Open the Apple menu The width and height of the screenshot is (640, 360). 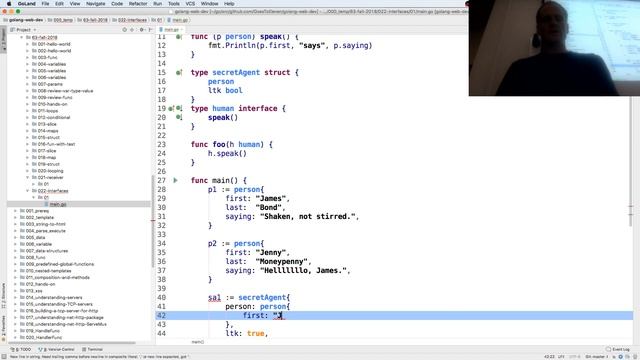click(9, 4)
